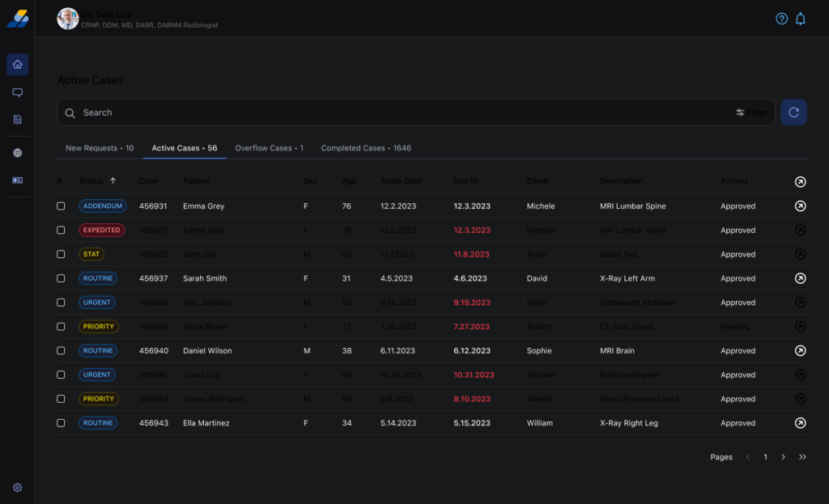
Task: Open the documents sidebar icon
Action: pos(17,120)
